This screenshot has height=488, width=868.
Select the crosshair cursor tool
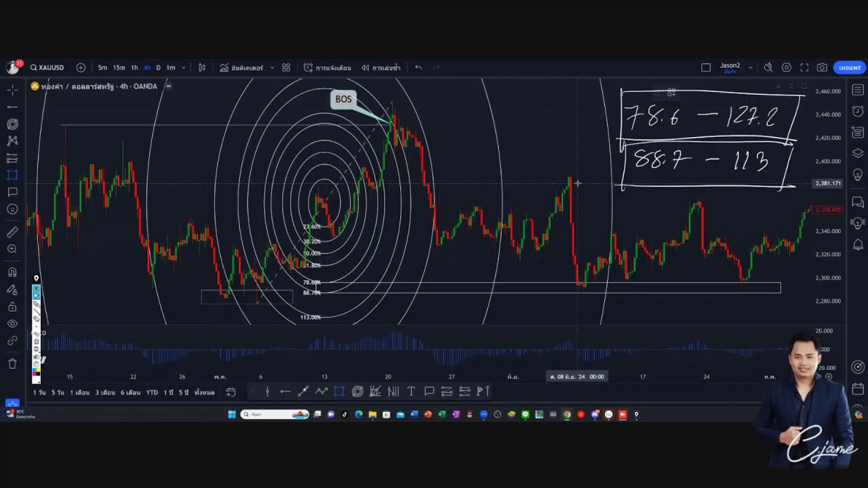(12, 89)
